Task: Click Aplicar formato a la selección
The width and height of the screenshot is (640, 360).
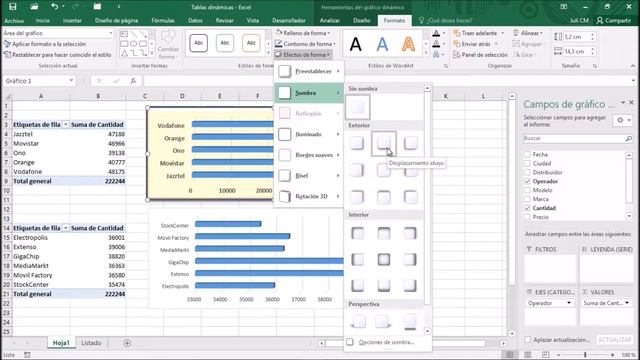Action: click(x=45, y=44)
